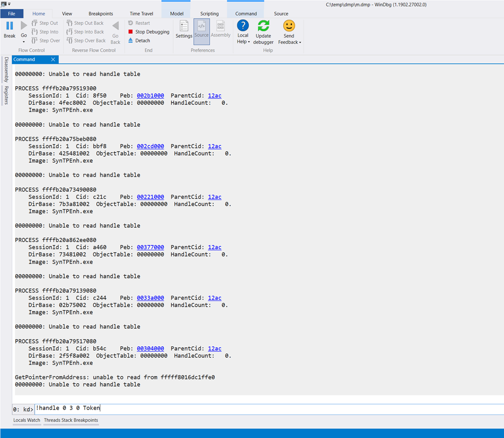This screenshot has width=504, height=438.
Task: Expand the Local Help dropdown arrow
Action: pyautogui.click(x=249, y=42)
